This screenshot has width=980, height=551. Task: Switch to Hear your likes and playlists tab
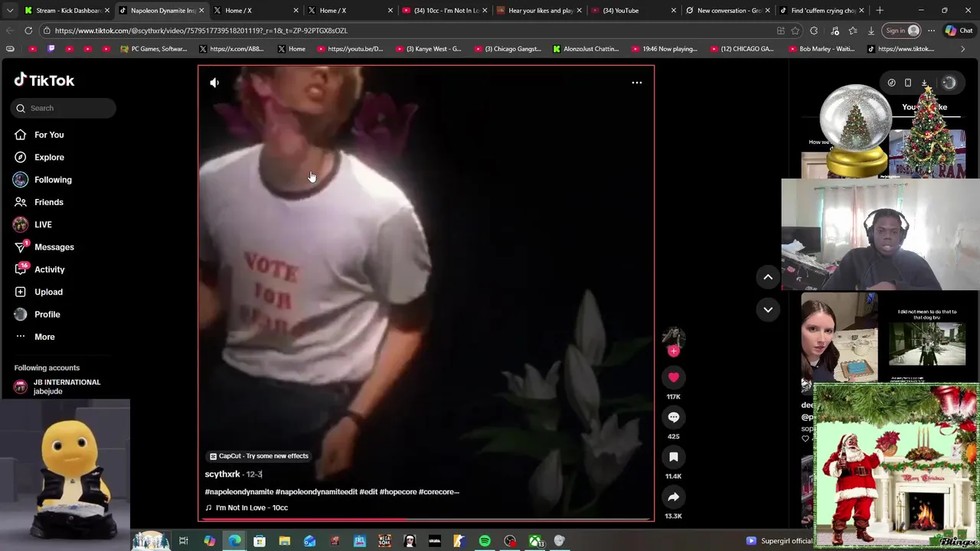tap(540, 11)
